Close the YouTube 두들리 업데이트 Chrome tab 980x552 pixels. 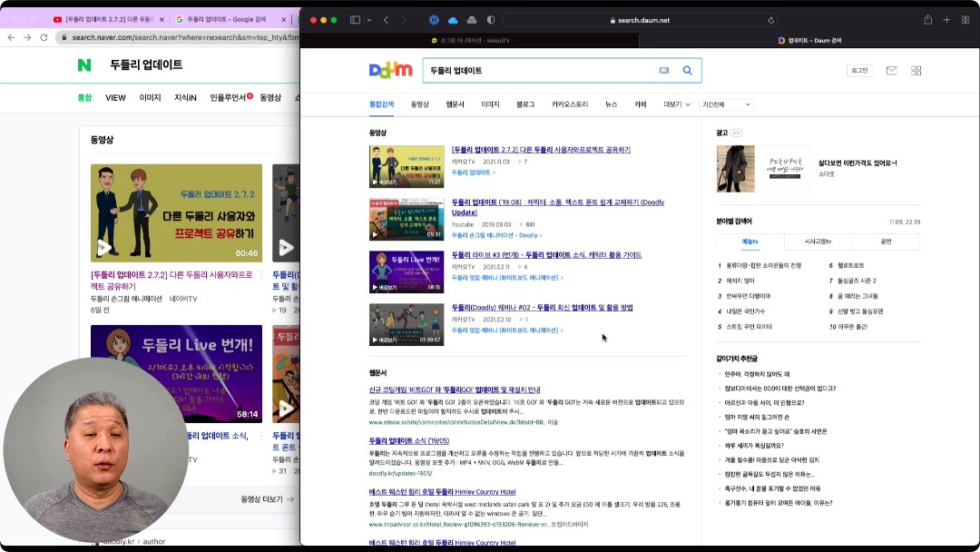162,19
